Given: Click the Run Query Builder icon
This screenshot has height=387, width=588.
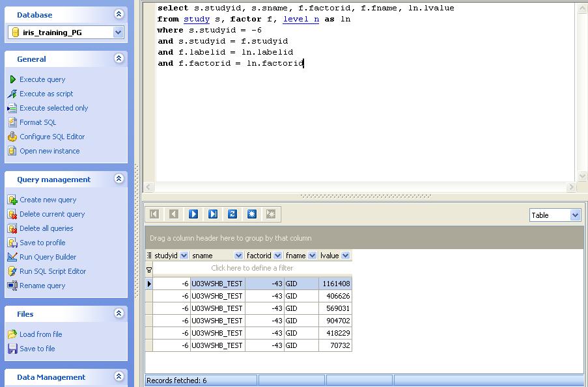Looking at the screenshot, I should point(12,257).
